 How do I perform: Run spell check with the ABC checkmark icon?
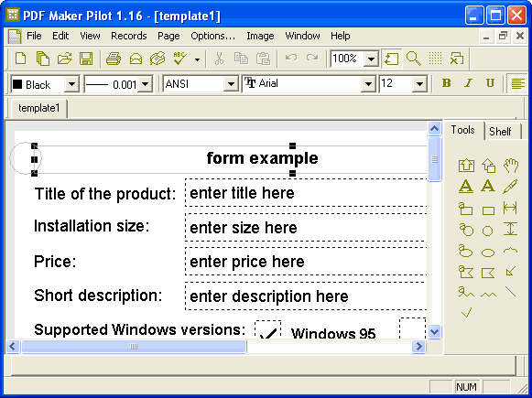click(179, 59)
